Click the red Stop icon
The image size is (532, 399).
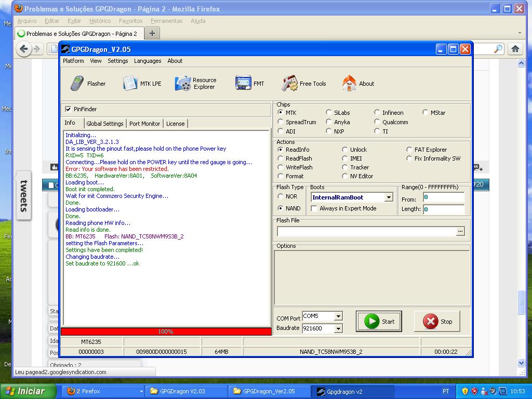(431, 321)
